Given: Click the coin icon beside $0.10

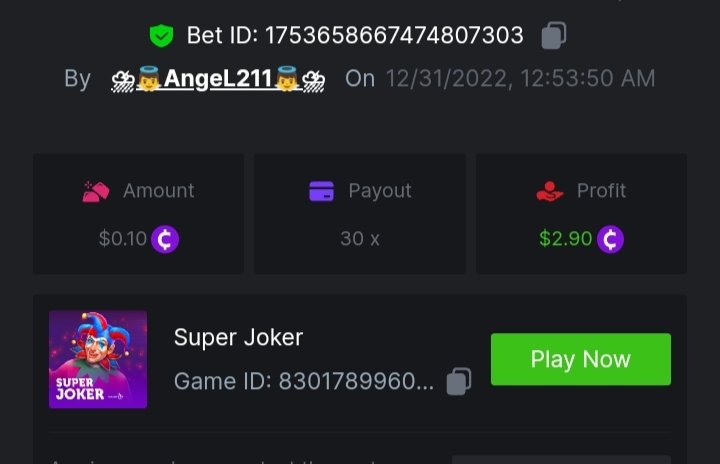Looking at the screenshot, I should [x=165, y=239].
